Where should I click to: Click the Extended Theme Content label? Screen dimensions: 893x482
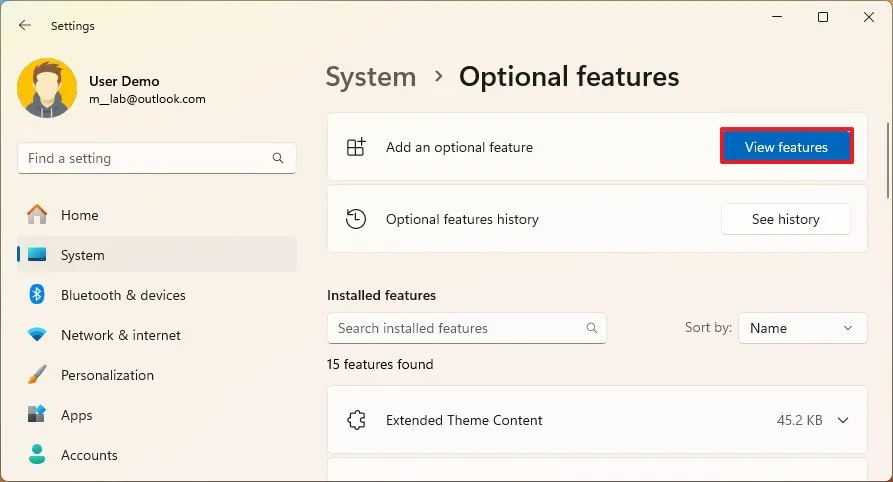464,420
